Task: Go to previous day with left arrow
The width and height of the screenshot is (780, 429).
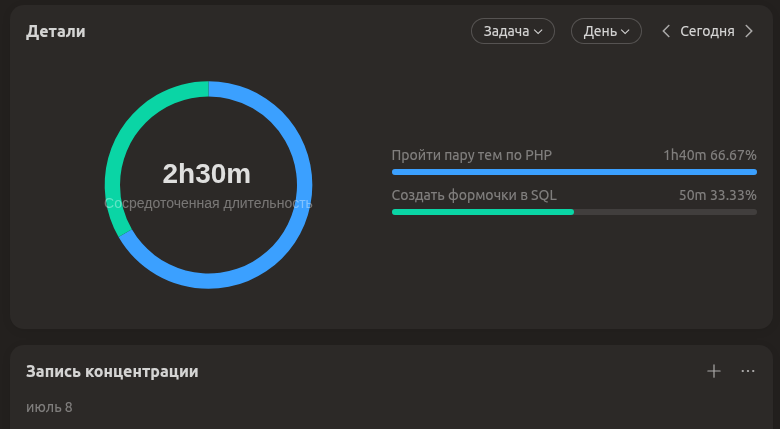Action: (666, 31)
